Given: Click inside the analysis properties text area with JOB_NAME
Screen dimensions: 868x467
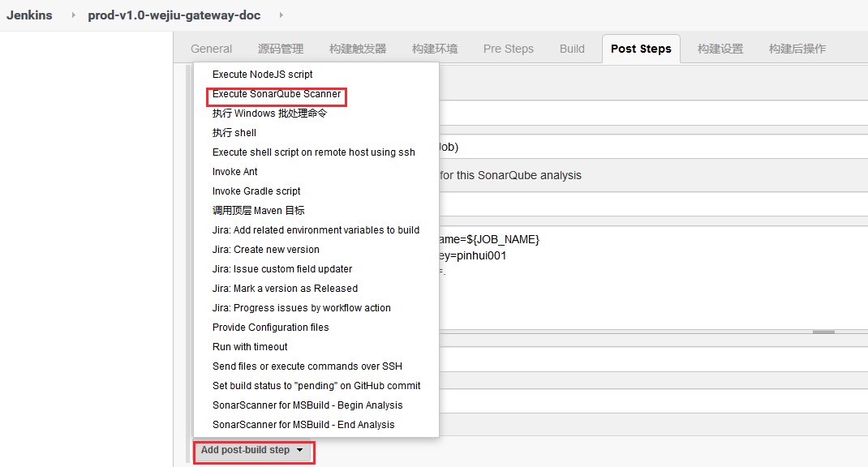Looking at the screenshot, I should click(653, 278).
